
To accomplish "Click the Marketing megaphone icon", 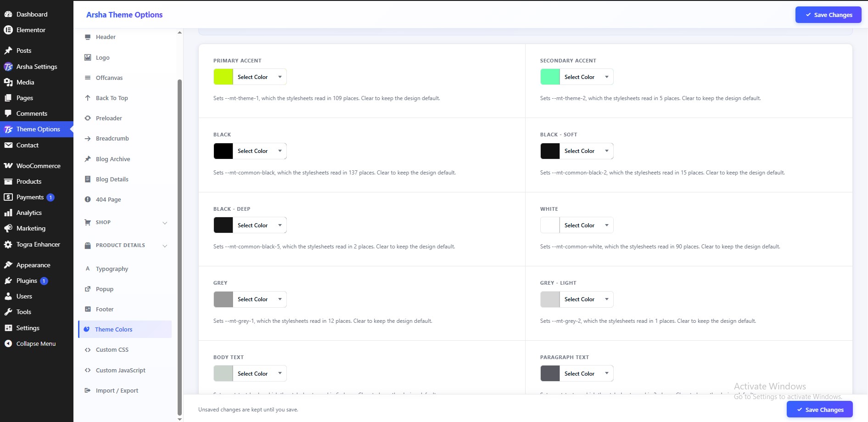I will click(x=8, y=228).
